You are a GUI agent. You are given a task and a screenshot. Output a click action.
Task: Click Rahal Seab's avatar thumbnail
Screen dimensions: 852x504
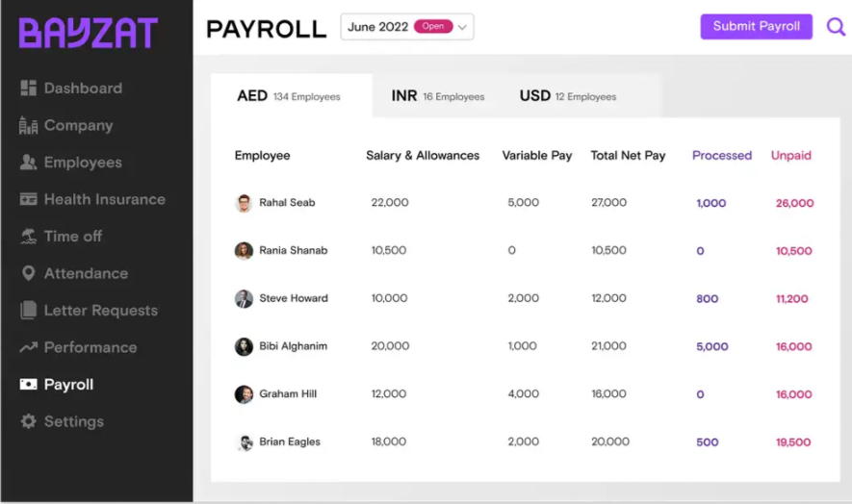pyautogui.click(x=244, y=203)
